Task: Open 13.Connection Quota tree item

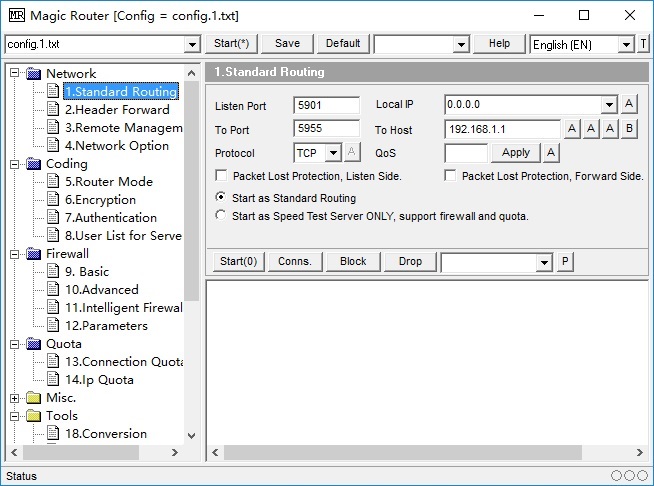Action: click(x=123, y=362)
